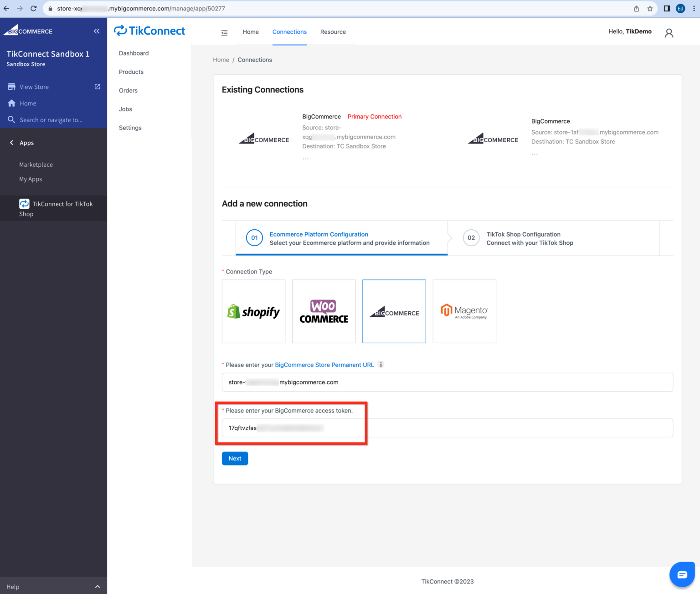Select the Shopify connection type
Image resolution: width=700 pixels, height=594 pixels.
tap(253, 311)
